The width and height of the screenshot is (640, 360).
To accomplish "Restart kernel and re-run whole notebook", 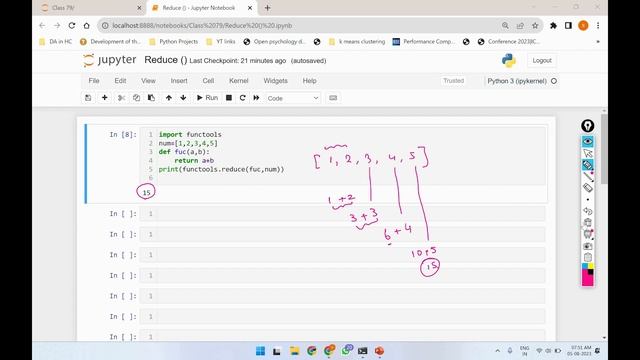I will click(256, 98).
